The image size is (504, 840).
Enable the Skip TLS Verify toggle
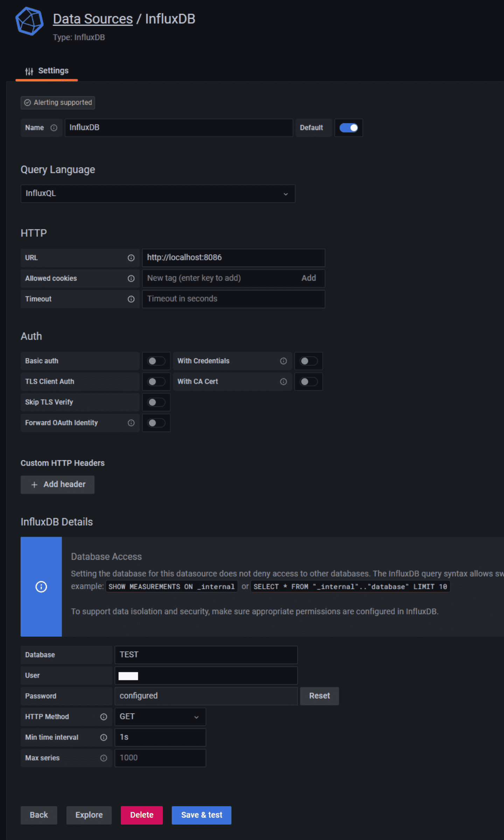click(x=156, y=402)
